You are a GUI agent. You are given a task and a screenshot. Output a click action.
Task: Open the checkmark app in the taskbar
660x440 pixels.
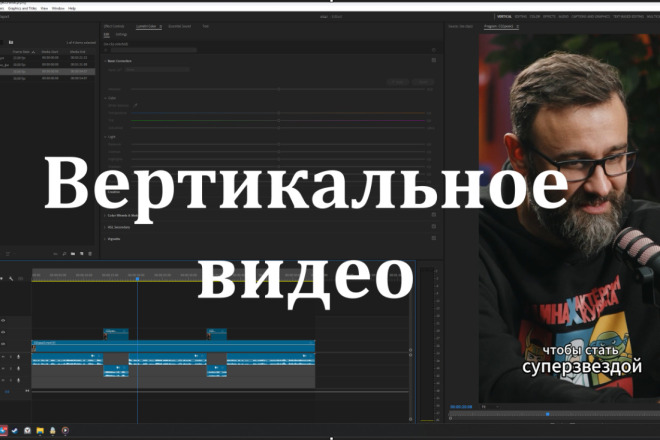pos(15,430)
